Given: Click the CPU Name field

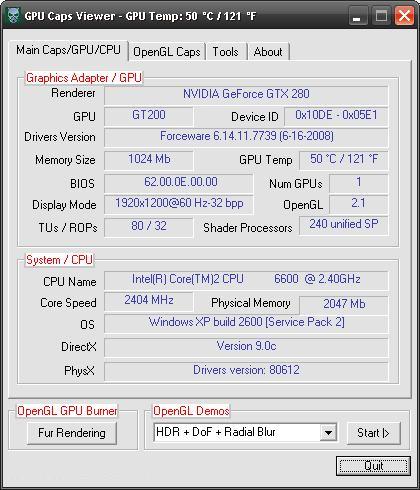Looking at the screenshot, I should pyautogui.click(x=246, y=280).
